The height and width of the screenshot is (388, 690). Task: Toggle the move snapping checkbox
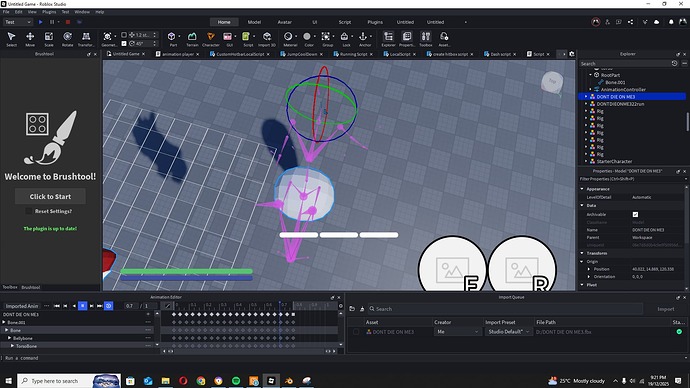[x=124, y=35]
